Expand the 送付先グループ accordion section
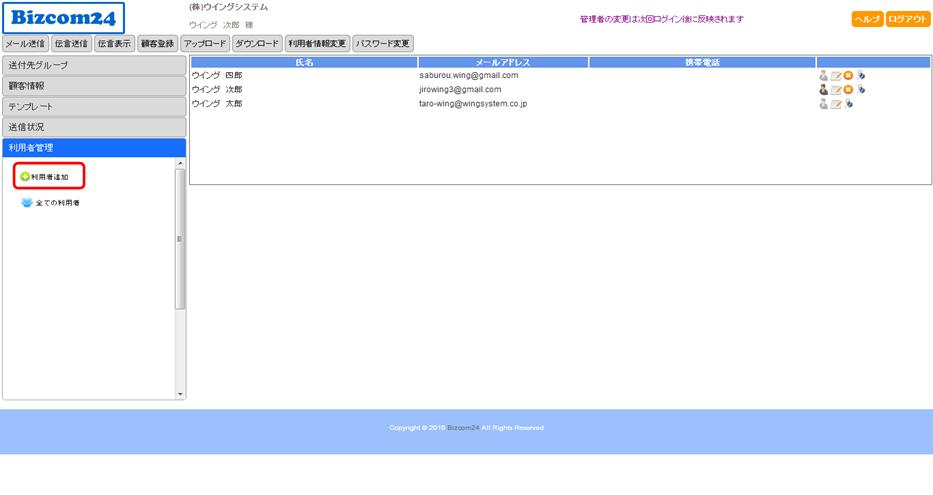This screenshot has width=933, height=495. pyautogui.click(x=94, y=65)
